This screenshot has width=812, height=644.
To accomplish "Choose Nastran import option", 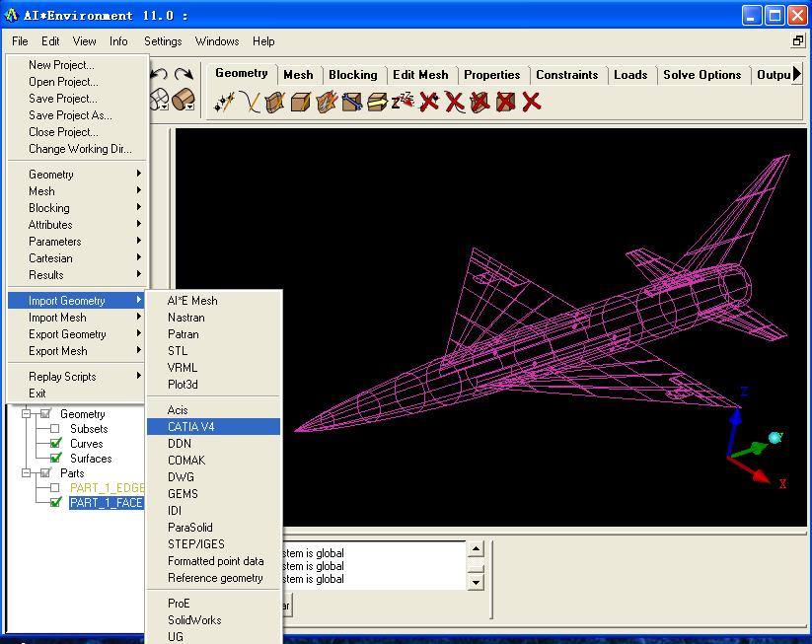I will tap(214, 318).
